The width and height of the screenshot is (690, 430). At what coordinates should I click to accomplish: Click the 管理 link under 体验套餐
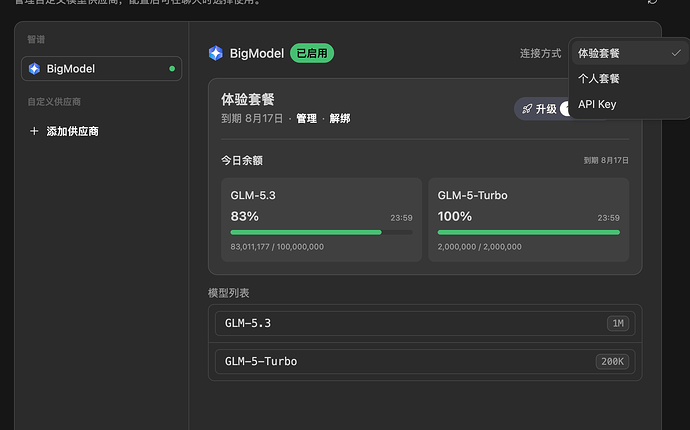[x=306, y=118]
